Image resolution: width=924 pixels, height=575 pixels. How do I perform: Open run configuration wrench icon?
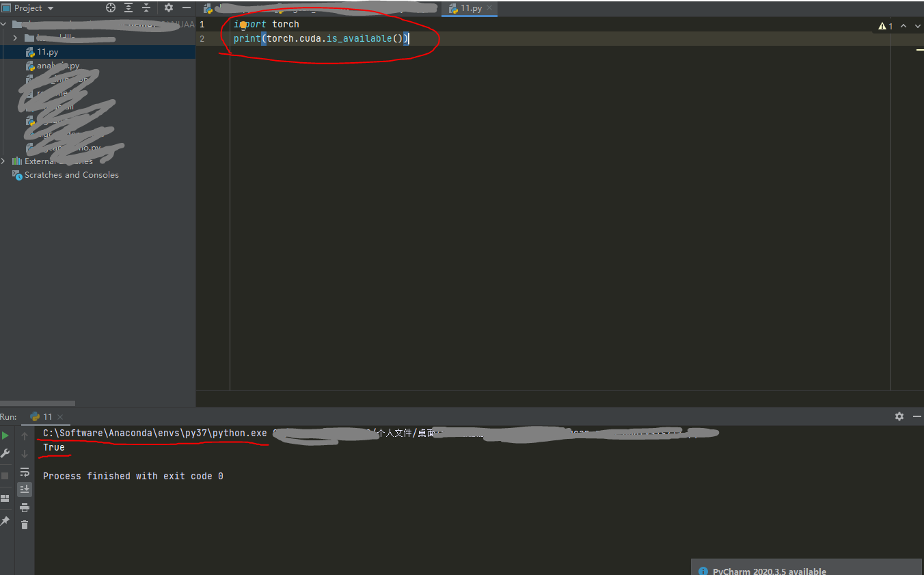coord(5,453)
